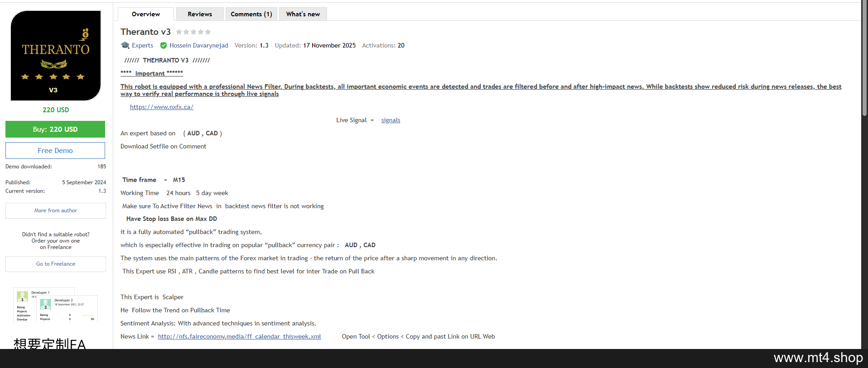The width and height of the screenshot is (868, 368).
Task: Click the Theranto V3 product logo
Action: tap(56, 55)
